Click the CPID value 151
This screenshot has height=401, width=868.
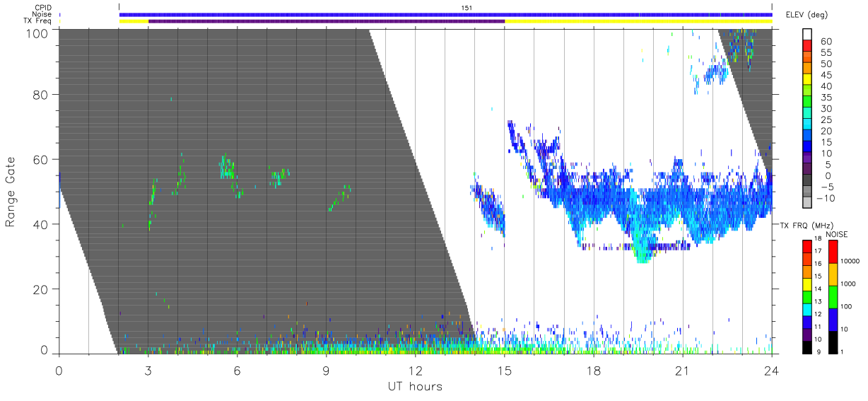[467, 8]
